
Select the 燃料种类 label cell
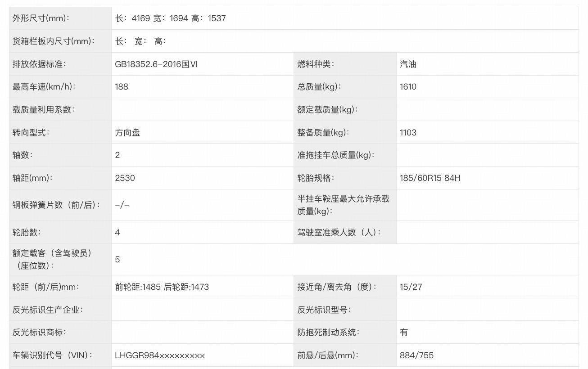345,64
